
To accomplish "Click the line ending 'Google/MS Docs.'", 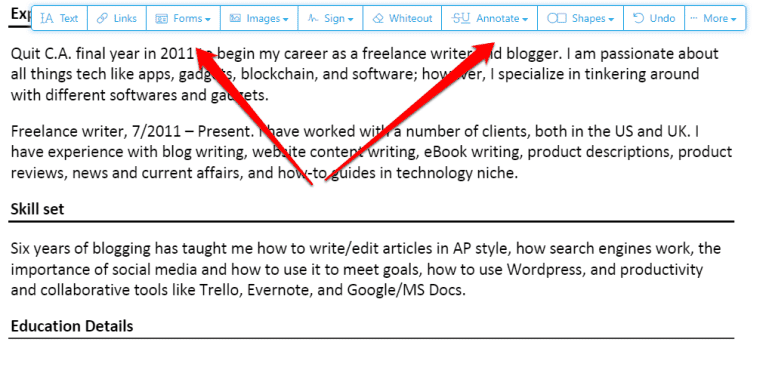I will 237,290.
